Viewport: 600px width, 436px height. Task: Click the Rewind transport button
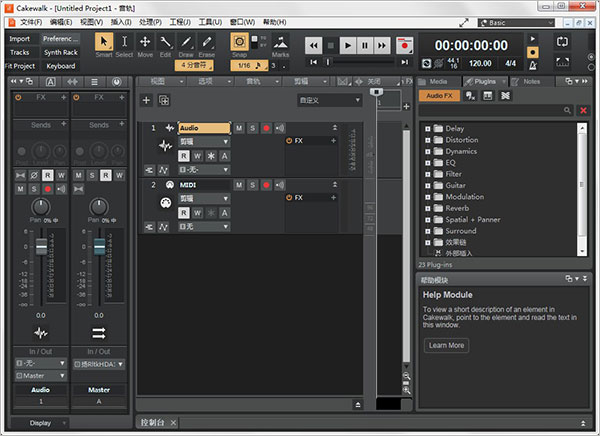tap(313, 46)
